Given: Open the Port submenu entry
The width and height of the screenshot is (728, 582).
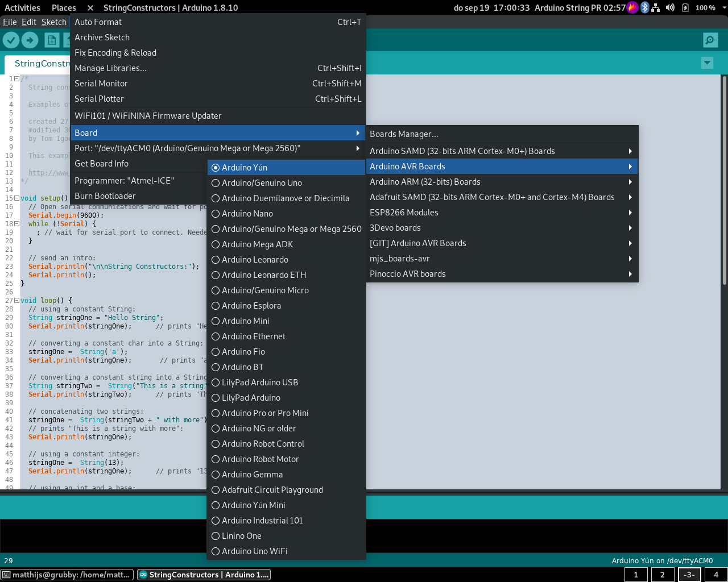Looking at the screenshot, I should click(218, 148).
